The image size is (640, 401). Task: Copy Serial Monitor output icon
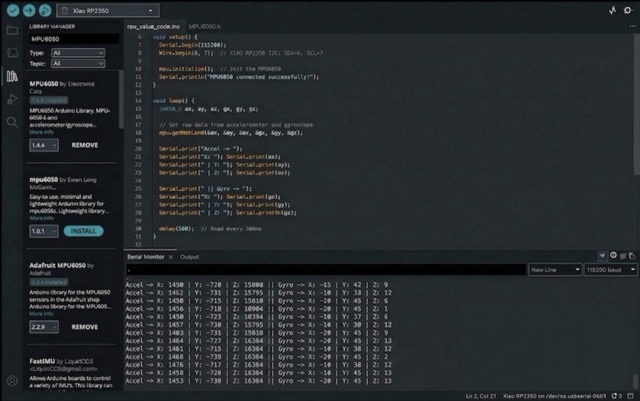(x=632, y=256)
